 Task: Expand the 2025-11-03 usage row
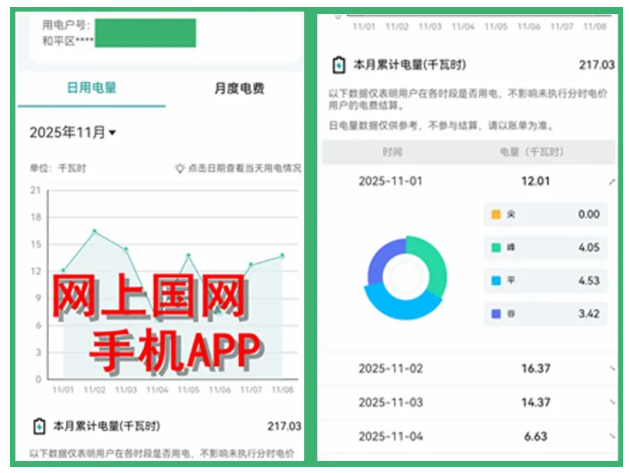pos(611,403)
